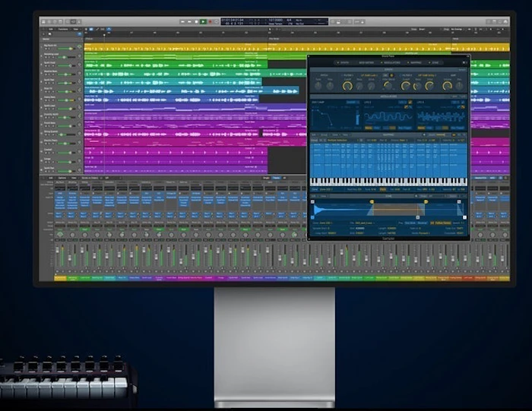The image size is (532, 411).
Task: Switch Sampler to the MODULATORS pane
Action: [x=391, y=63]
